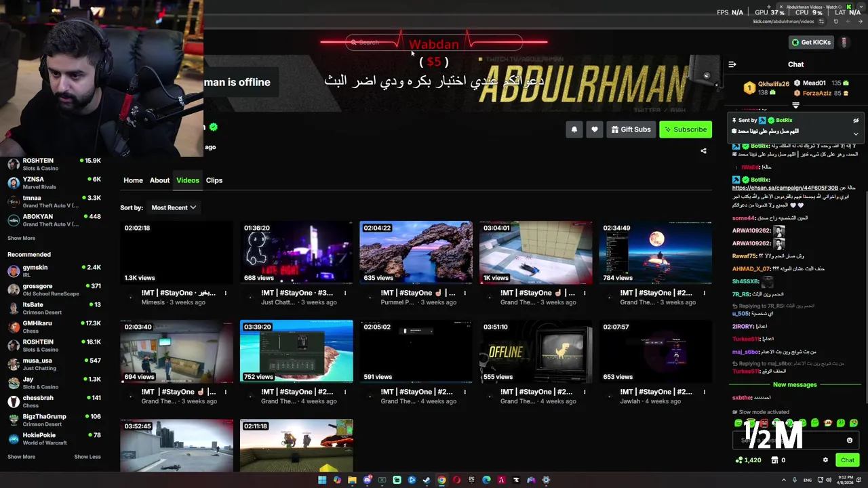
Task: Open the share icon below Subscribe
Action: 703,150
